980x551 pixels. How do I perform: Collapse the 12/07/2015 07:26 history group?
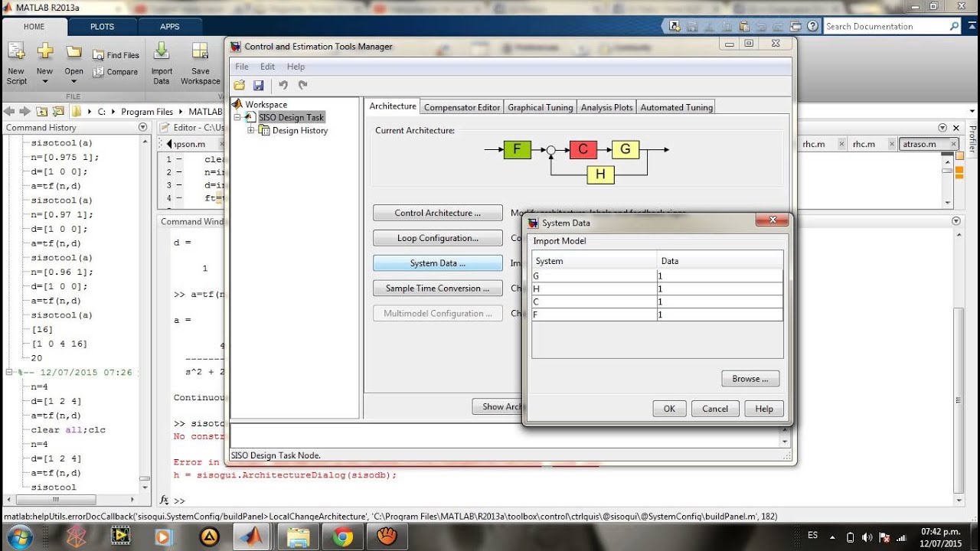pos(10,372)
